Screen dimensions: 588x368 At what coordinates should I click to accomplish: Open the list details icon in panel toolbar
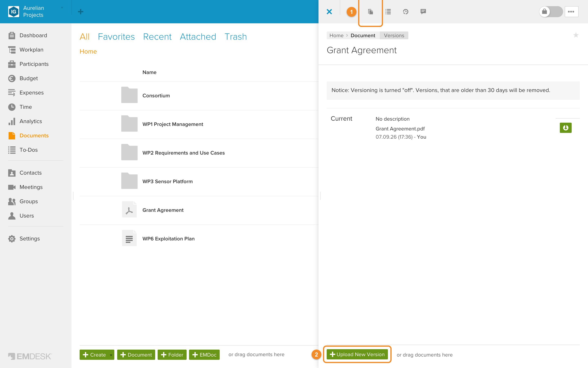click(x=388, y=11)
